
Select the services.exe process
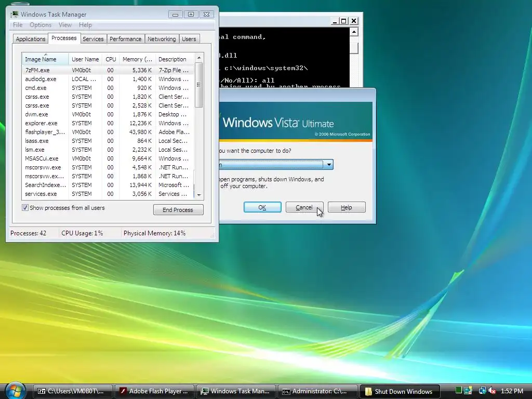pyautogui.click(x=108, y=193)
